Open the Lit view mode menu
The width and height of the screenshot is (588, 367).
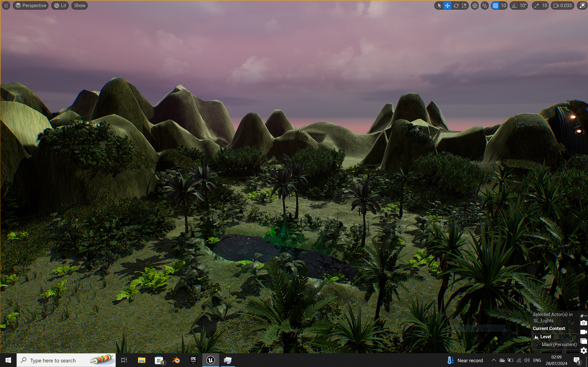tap(60, 6)
